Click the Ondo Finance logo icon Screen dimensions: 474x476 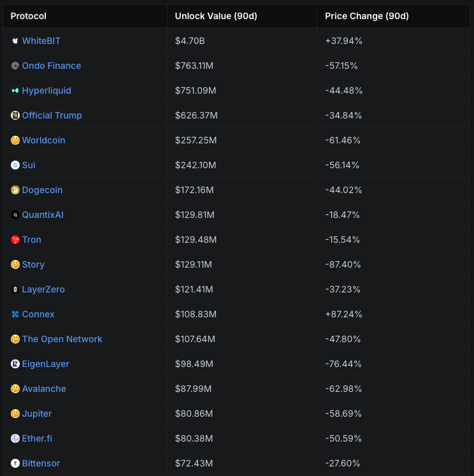[x=15, y=66]
